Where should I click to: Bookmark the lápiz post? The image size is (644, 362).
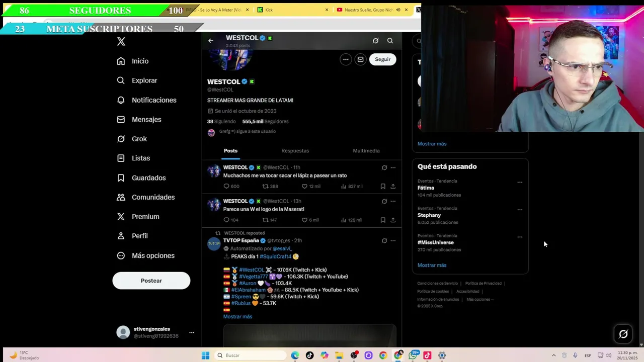pyautogui.click(x=383, y=187)
